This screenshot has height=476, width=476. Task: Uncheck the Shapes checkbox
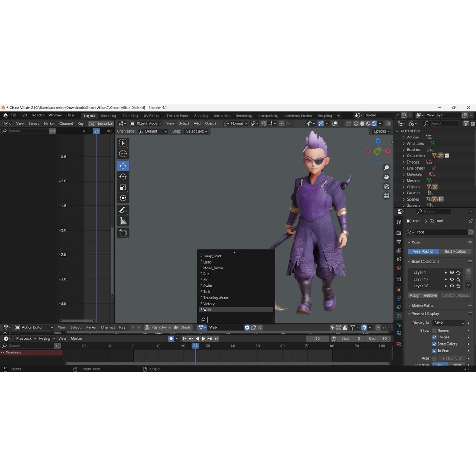tap(435, 337)
